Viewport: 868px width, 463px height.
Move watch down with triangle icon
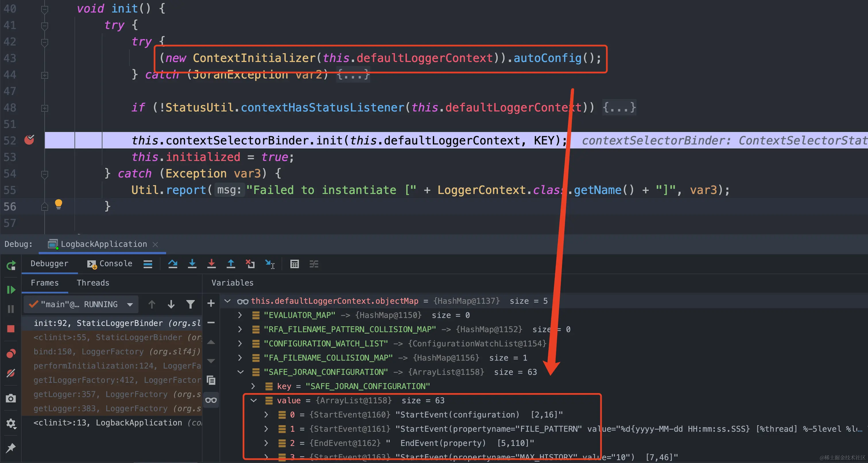tap(211, 361)
